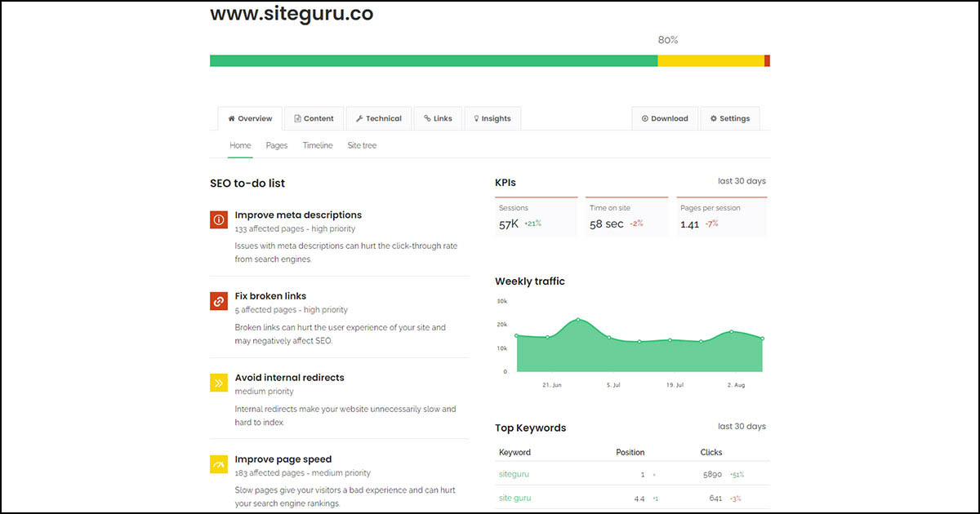Click the page speed gauge icon
Screen dimensions: 980x514
(218, 463)
